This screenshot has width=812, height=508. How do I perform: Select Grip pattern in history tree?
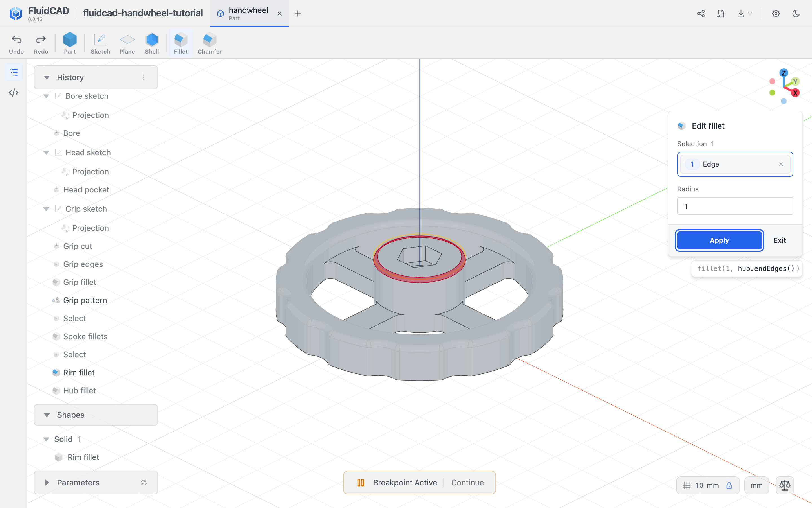(x=85, y=300)
